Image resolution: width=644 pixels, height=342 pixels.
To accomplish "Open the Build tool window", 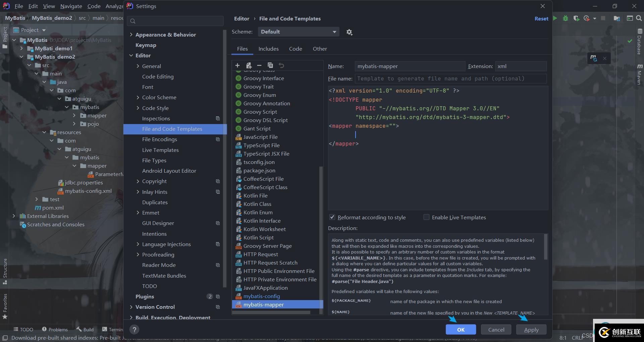I will pyautogui.click(x=85, y=330).
